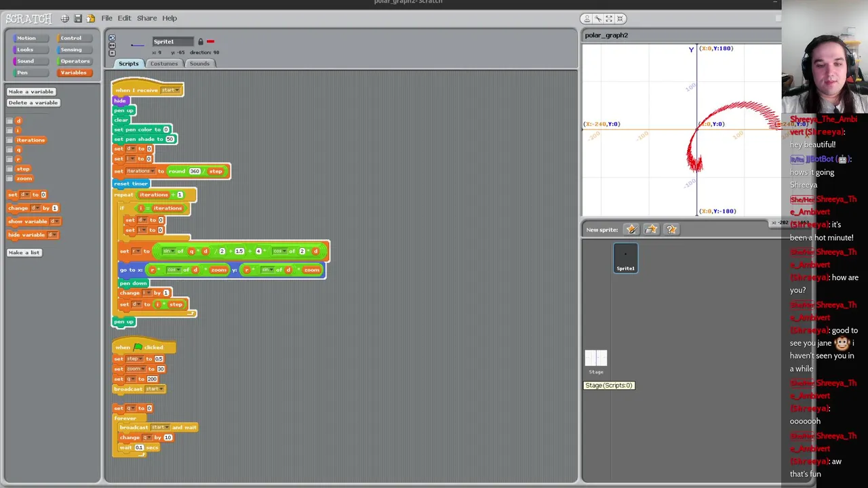Toggle the checkbox for variable zoom
Image resolution: width=868 pixels, height=488 pixels.
coord(9,178)
